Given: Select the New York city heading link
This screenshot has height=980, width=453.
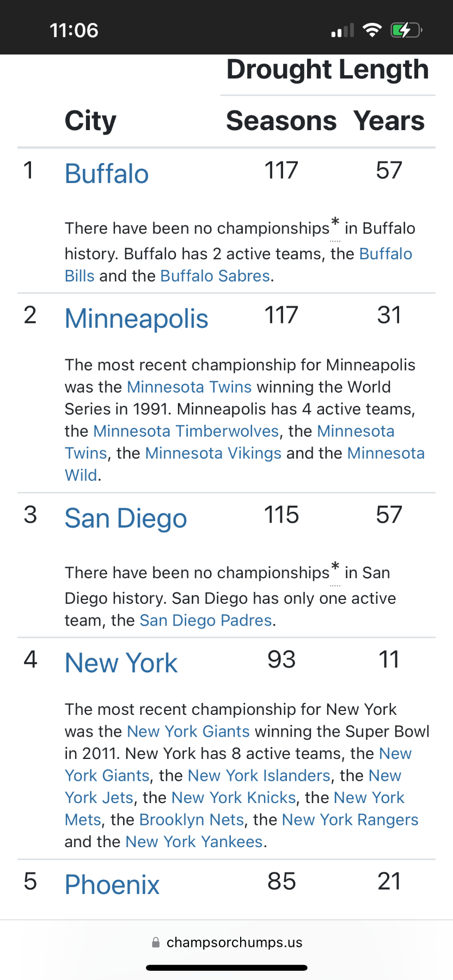Looking at the screenshot, I should tap(121, 663).
